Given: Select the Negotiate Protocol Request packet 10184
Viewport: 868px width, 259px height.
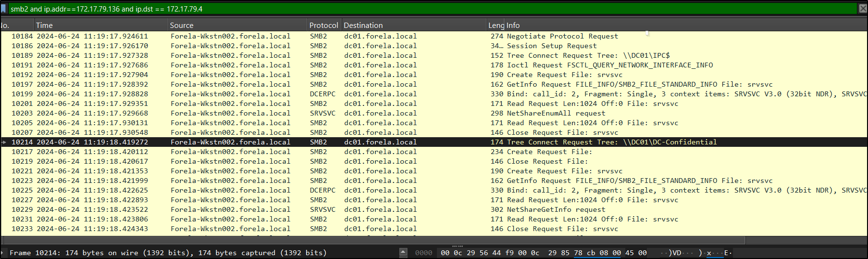Looking at the screenshot, I should tap(562, 36).
